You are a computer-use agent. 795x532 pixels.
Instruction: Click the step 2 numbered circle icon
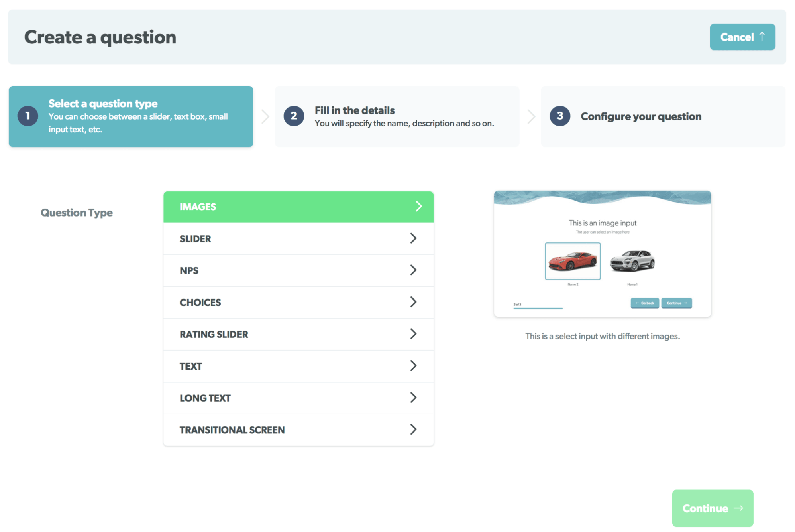pos(294,116)
